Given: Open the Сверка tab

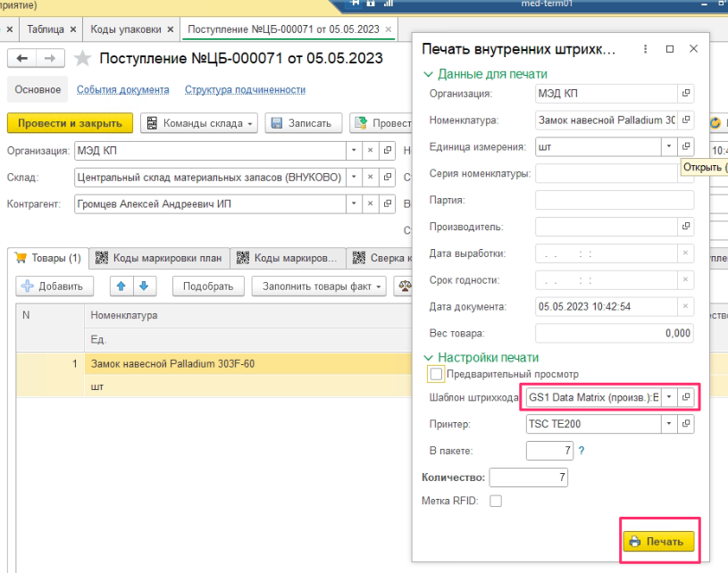Looking at the screenshot, I should tap(381, 258).
